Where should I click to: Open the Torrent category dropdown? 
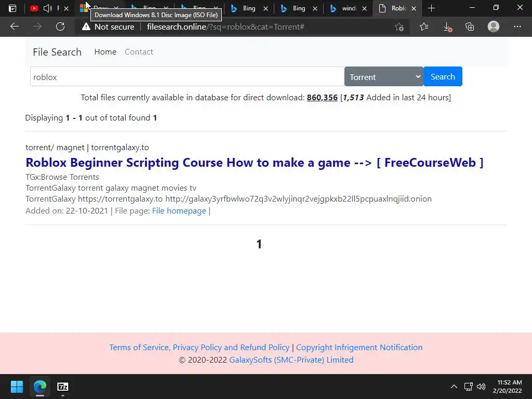click(384, 77)
